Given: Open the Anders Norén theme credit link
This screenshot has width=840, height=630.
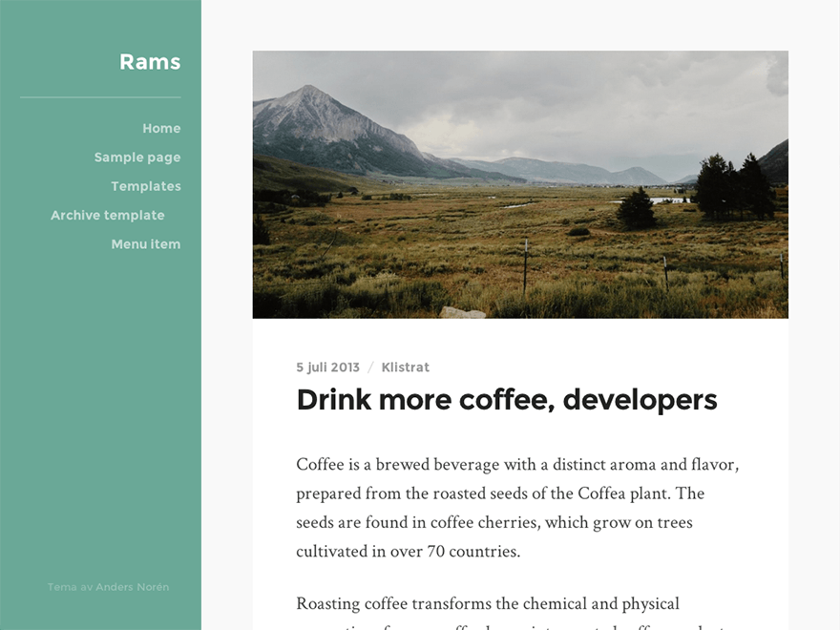Looking at the screenshot, I should (x=134, y=586).
